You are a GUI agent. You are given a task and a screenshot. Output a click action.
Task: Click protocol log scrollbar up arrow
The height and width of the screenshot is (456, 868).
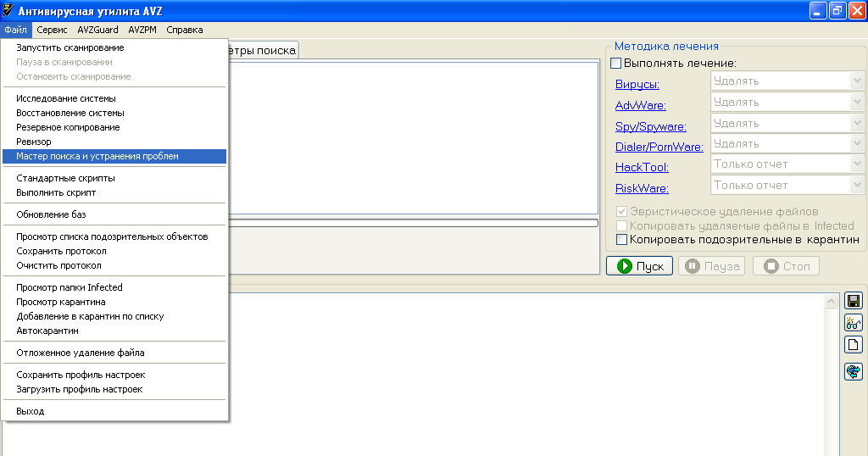(831, 301)
